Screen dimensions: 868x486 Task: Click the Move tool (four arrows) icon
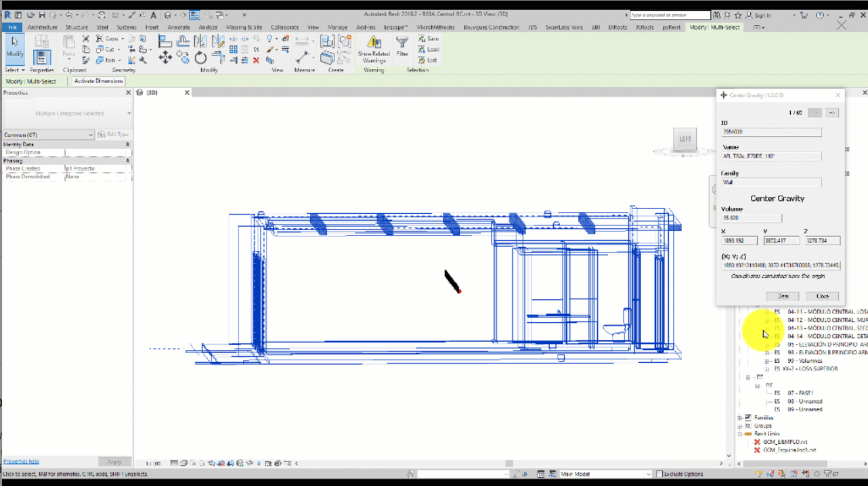coord(165,58)
